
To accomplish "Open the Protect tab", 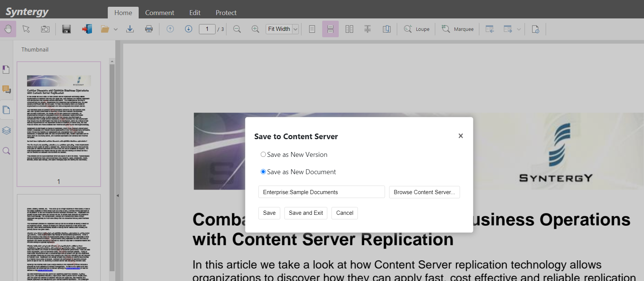I will pos(226,13).
